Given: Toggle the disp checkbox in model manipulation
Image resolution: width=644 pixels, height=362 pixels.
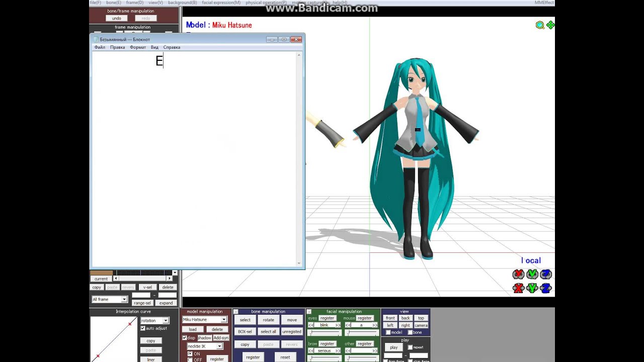Looking at the screenshot, I should pos(185,338).
